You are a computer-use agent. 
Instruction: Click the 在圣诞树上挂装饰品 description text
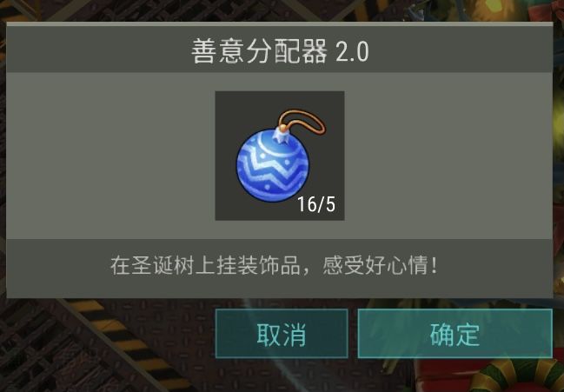pyautogui.click(x=205, y=266)
